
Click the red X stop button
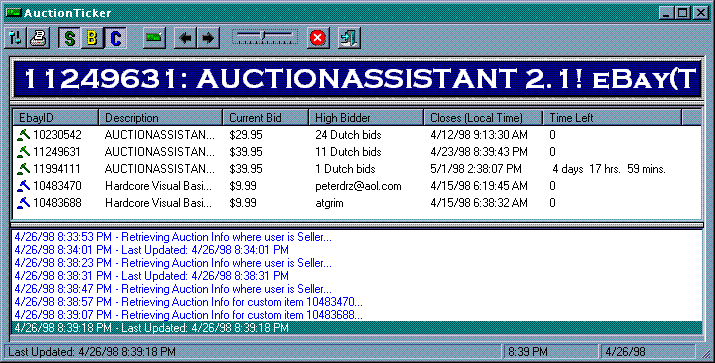tap(318, 38)
